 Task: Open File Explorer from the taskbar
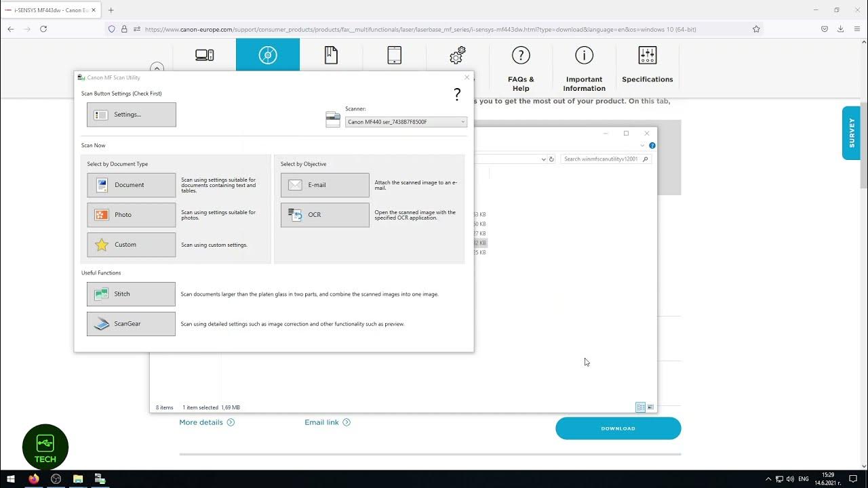point(78,479)
